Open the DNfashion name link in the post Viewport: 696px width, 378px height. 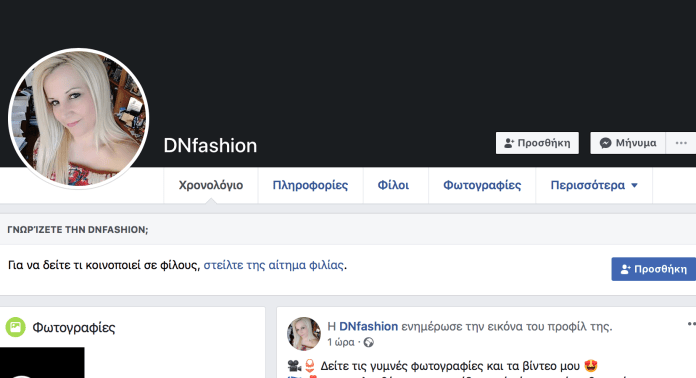pyautogui.click(x=368, y=327)
